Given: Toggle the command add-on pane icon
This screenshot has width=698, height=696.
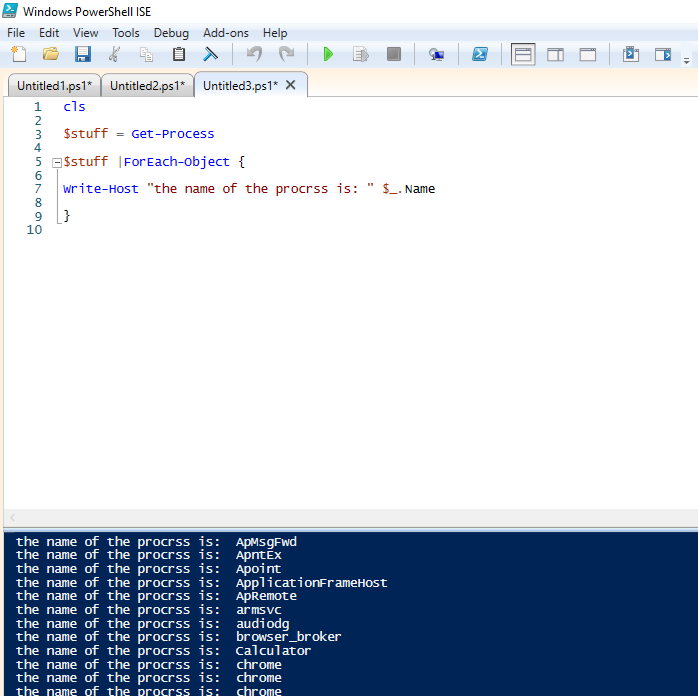Looking at the screenshot, I should (x=663, y=54).
